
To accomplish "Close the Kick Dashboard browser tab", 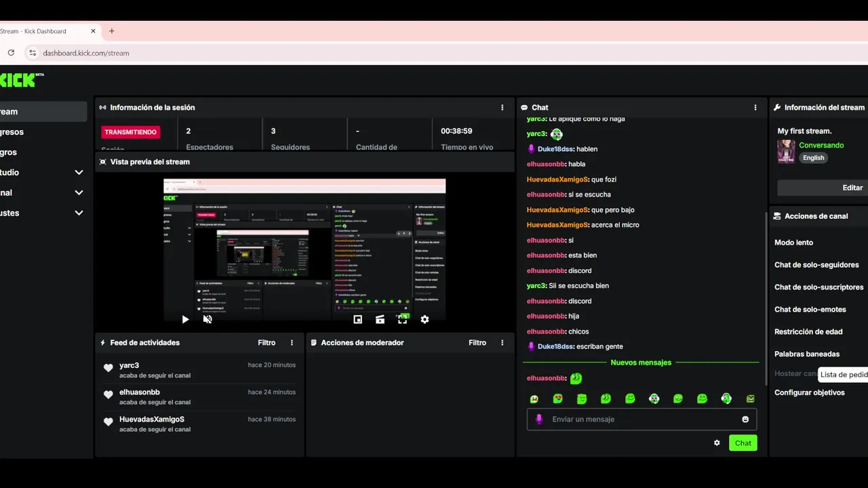I will pos(93,31).
